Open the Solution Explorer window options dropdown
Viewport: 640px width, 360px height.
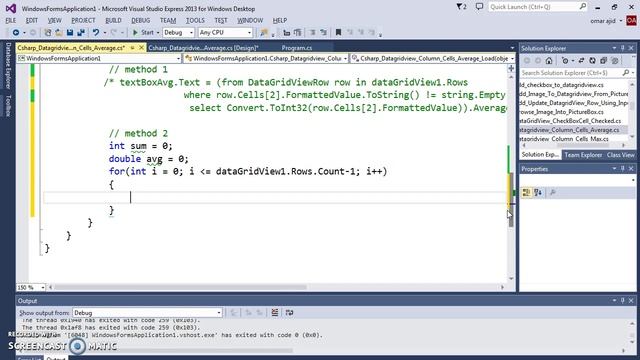click(614, 48)
